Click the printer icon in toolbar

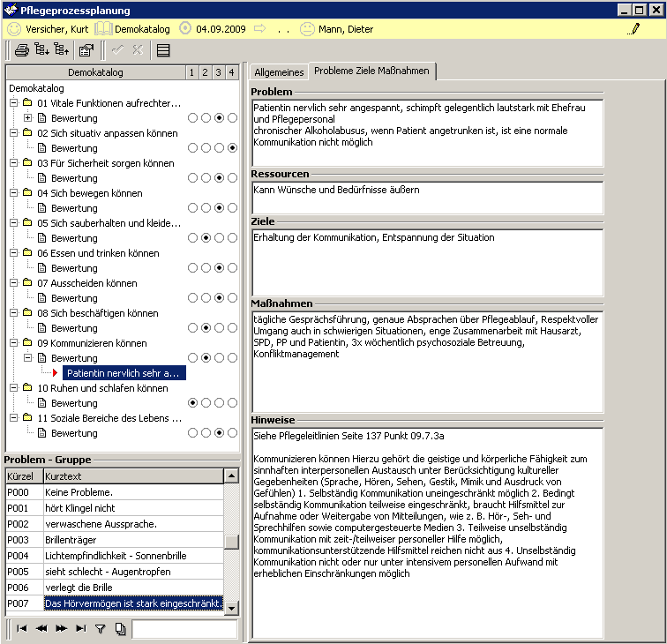(x=21, y=50)
